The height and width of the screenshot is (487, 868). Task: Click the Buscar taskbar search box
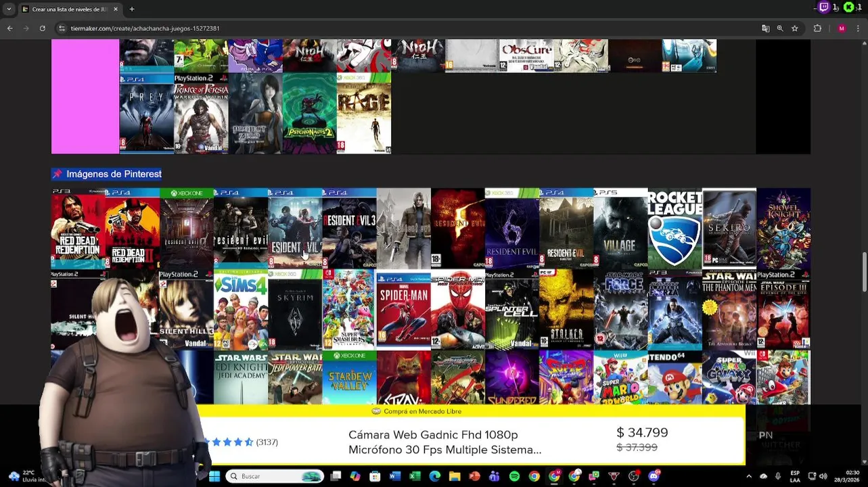tap(275, 476)
